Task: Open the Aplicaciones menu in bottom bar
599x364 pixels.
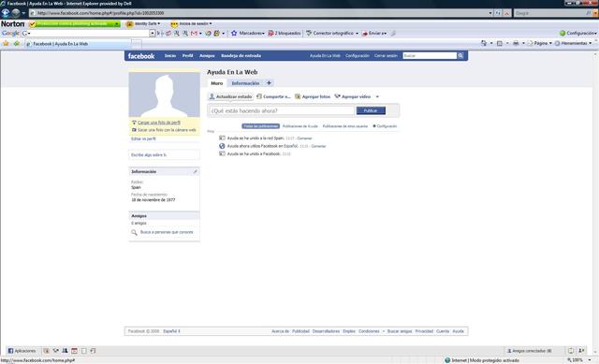Action: [x=22, y=351]
